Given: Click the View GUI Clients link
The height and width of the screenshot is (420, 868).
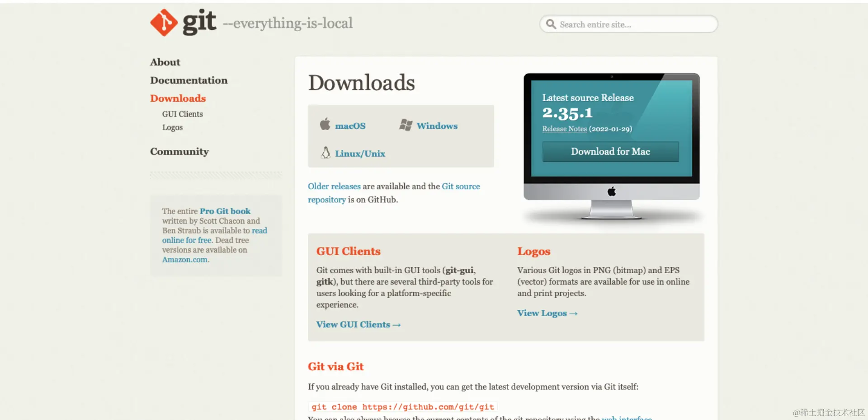Looking at the screenshot, I should [359, 325].
